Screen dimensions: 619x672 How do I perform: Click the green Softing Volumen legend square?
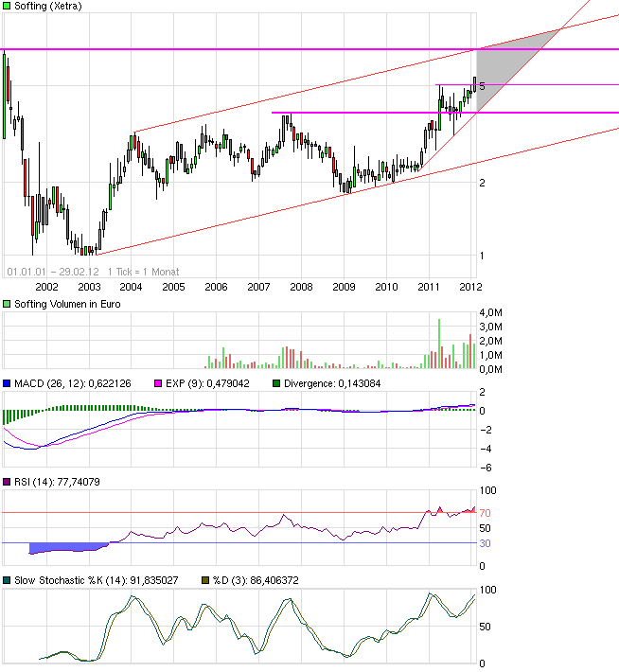[x=7, y=304]
